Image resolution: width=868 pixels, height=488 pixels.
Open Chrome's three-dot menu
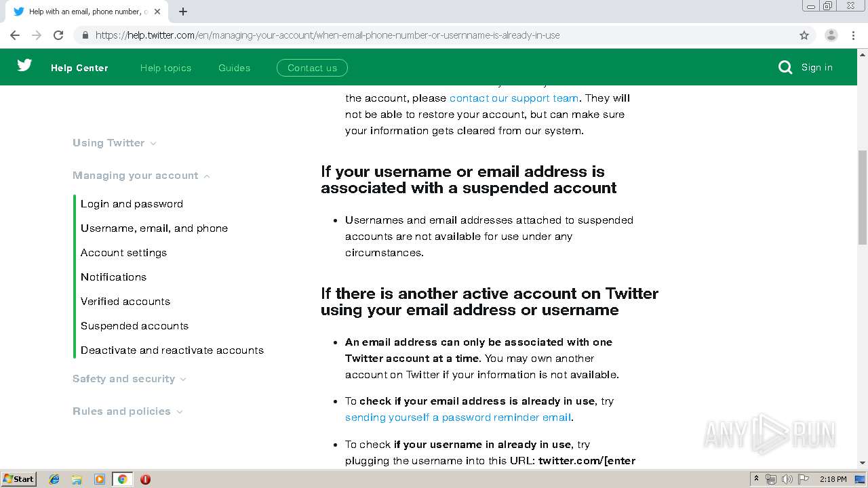pos(853,35)
